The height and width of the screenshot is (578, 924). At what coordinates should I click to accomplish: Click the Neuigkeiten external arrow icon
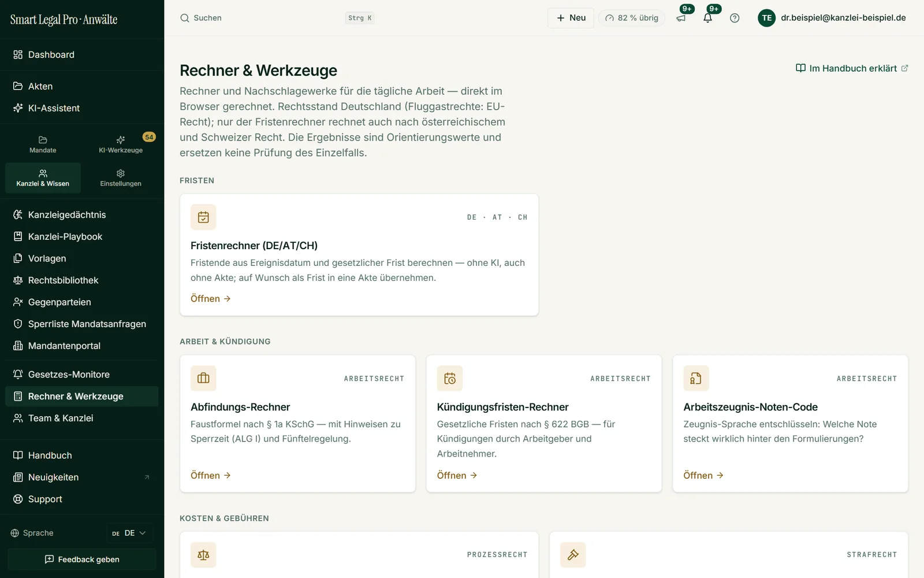coord(147,477)
